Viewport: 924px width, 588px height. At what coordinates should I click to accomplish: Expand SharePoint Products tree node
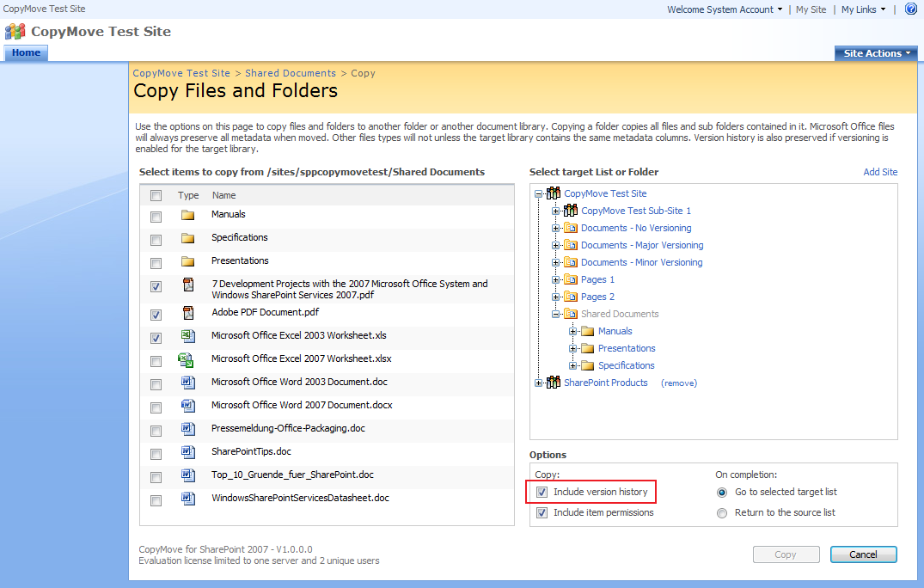(538, 383)
